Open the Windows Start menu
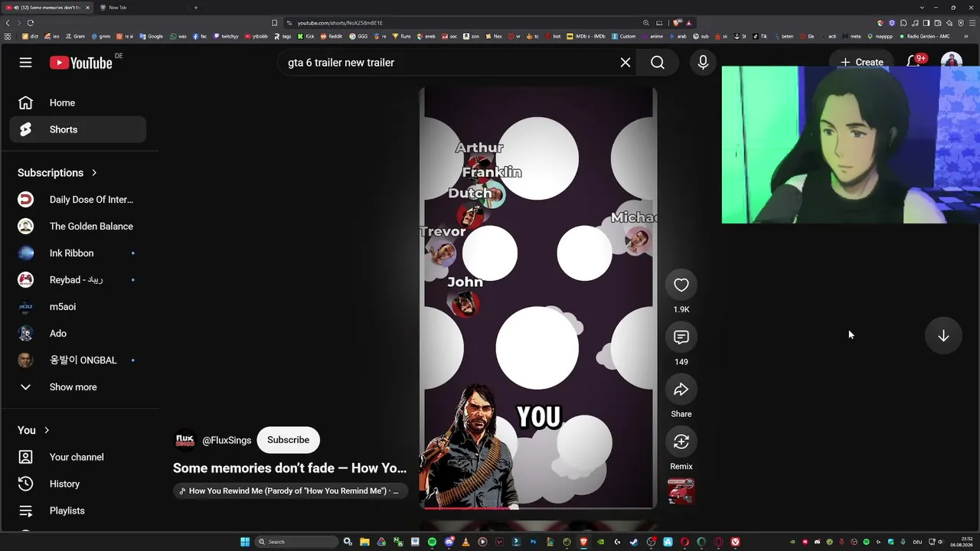The width and height of the screenshot is (980, 551). 245,542
